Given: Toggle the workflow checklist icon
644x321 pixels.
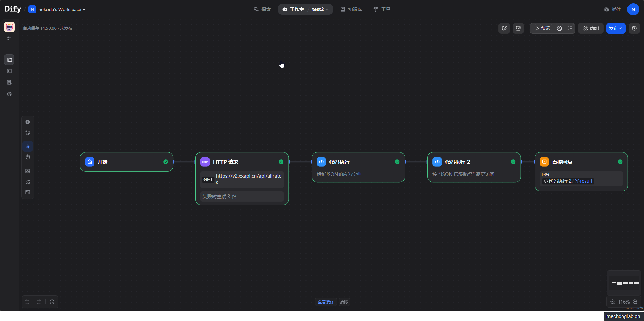Looking at the screenshot, I should [x=570, y=28].
